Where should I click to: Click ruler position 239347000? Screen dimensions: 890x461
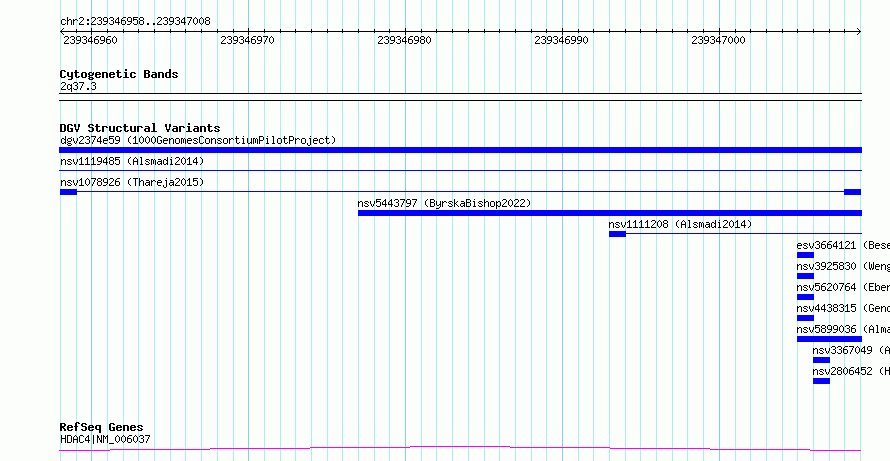(x=719, y=40)
